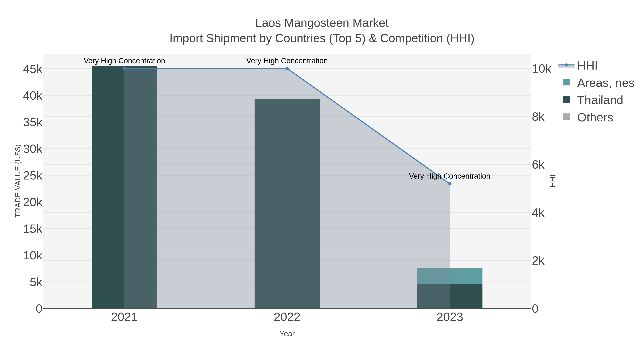Click the 2023 Areas, nes bar segment
The image size is (644, 362).
pyautogui.click(x=450, y=276)
